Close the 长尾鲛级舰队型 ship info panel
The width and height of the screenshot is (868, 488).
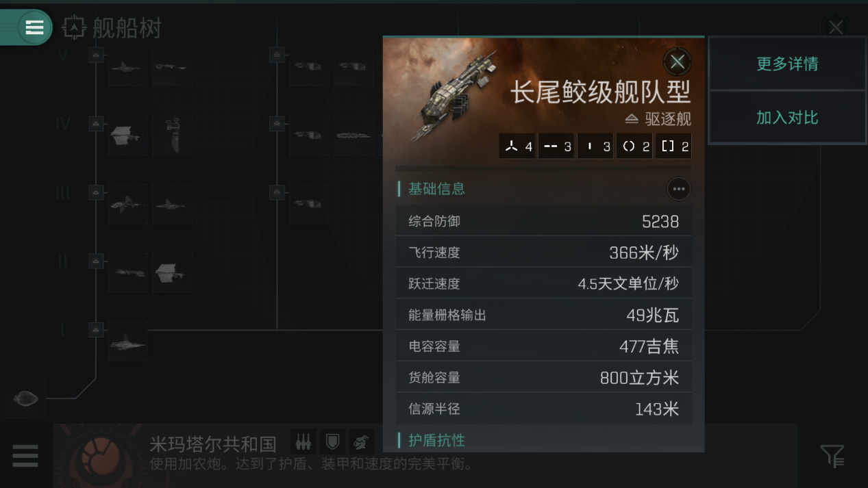678,62
